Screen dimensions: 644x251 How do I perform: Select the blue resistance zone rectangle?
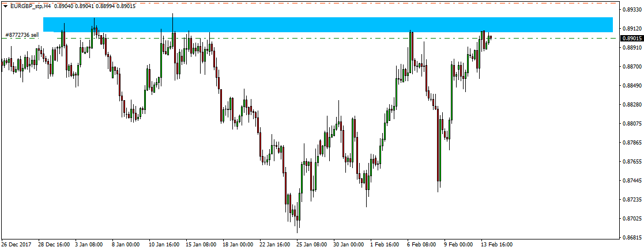point(327,25)
